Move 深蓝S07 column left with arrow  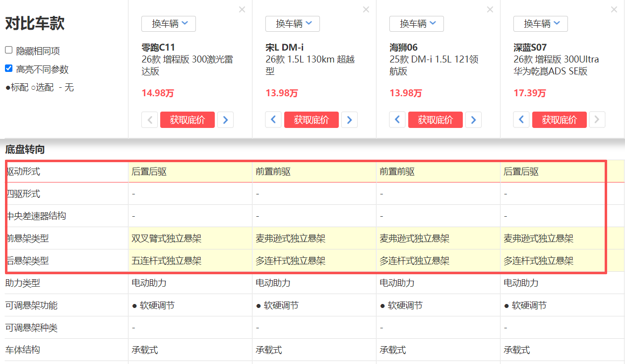(x=521, y=120)
